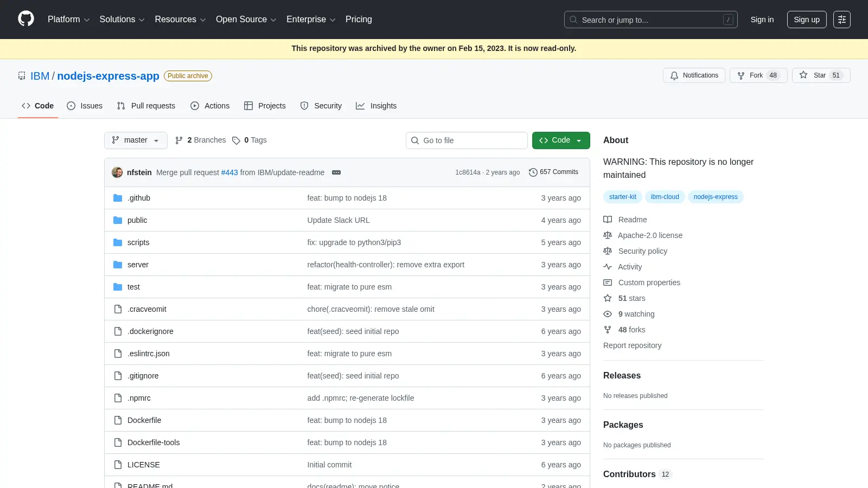
Task: Click the star icon next to 51 stars
Action: click(608, 298)
